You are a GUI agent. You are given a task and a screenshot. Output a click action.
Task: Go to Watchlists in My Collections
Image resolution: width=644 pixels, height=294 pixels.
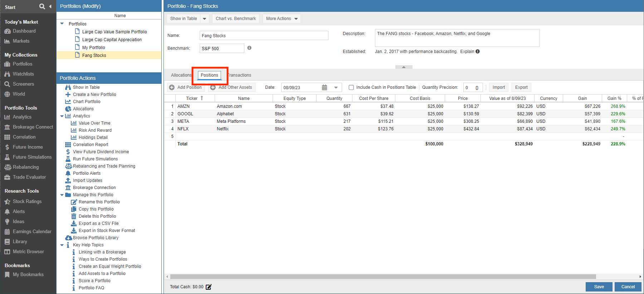point(23,74)
